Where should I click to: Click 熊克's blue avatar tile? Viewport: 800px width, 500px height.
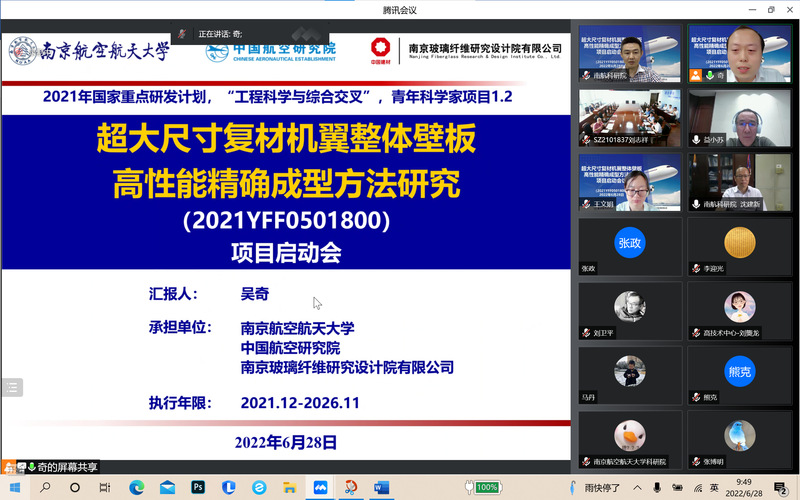(739, 372)
